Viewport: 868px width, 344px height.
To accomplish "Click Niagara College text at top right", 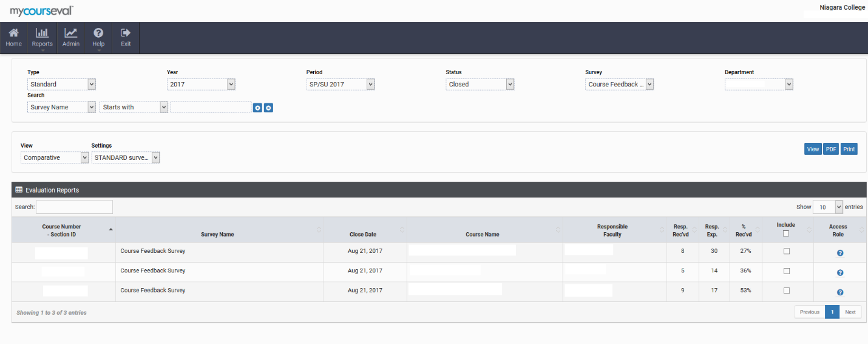I will [843, 8].
